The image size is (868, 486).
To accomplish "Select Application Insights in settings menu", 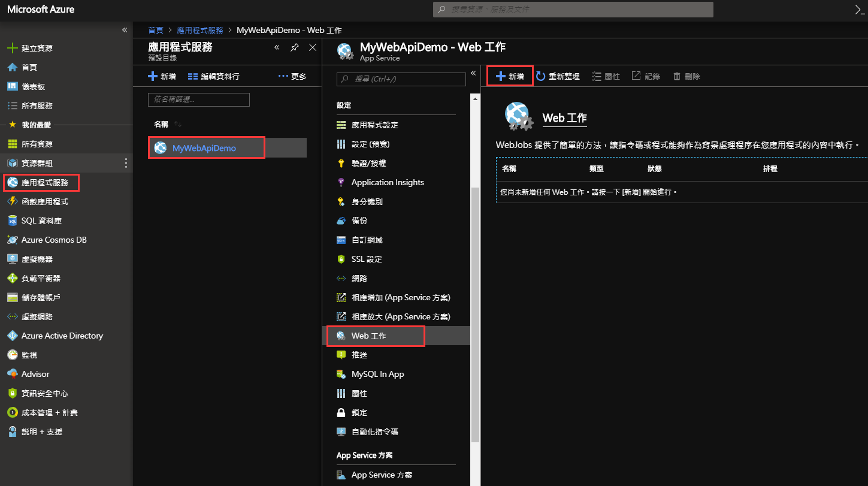I will click(387, 182).
